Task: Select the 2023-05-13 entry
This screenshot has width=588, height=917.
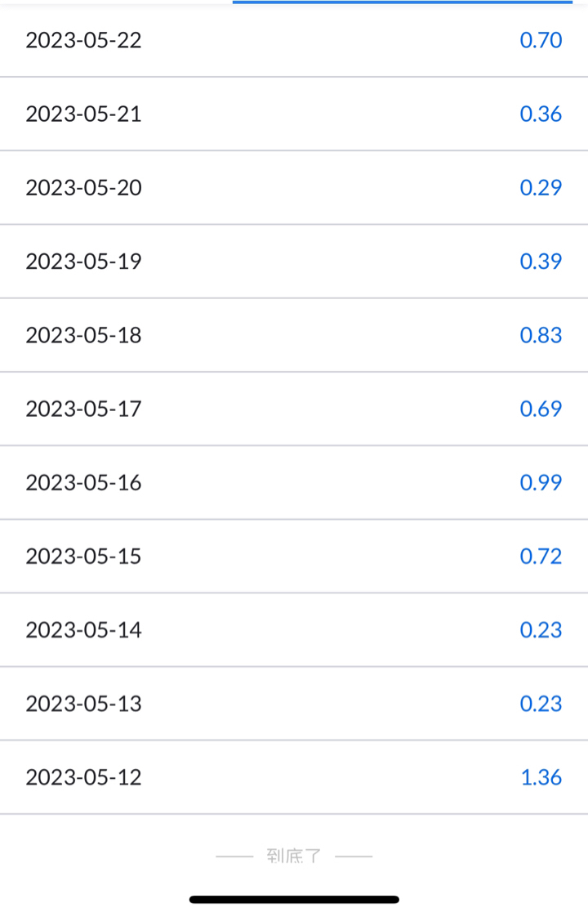Action: pos(294,704)
